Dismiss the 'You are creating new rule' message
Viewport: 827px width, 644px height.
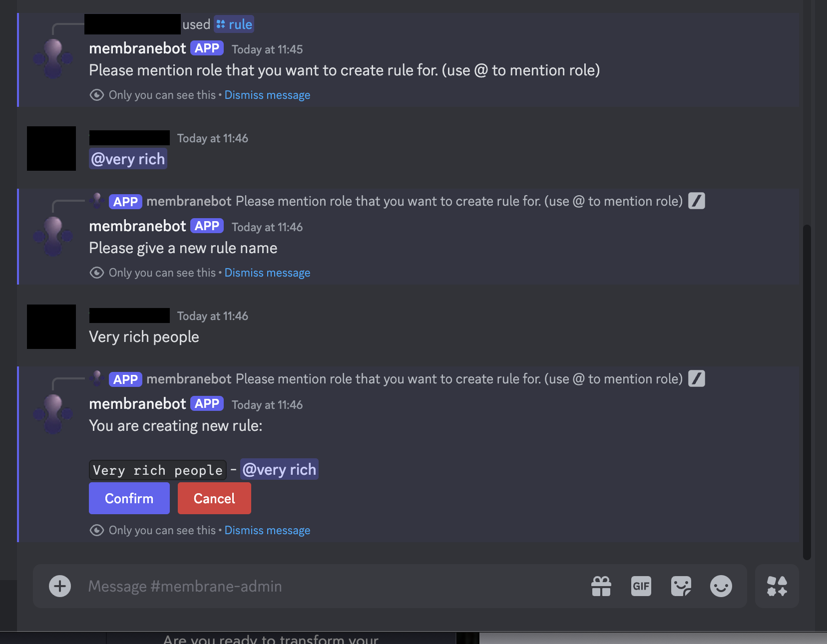pyautogui.click(x=267, y=530)
